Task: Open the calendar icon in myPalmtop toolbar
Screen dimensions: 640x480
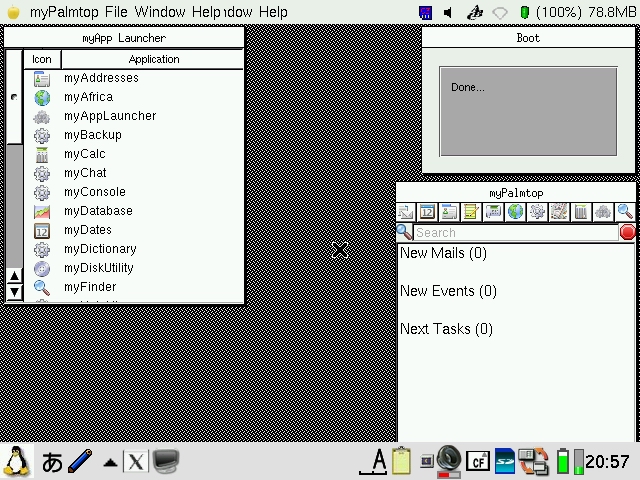Action: tap(427, 212)
